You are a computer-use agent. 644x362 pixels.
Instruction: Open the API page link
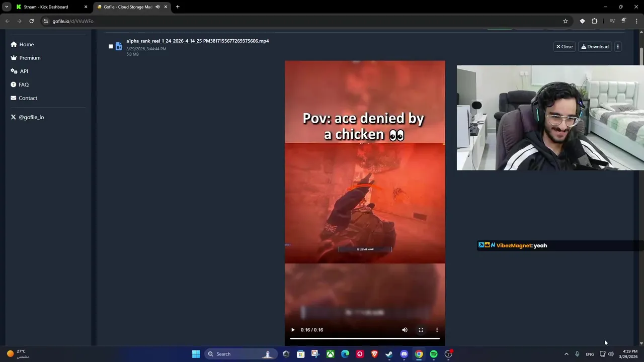(19, 71)
